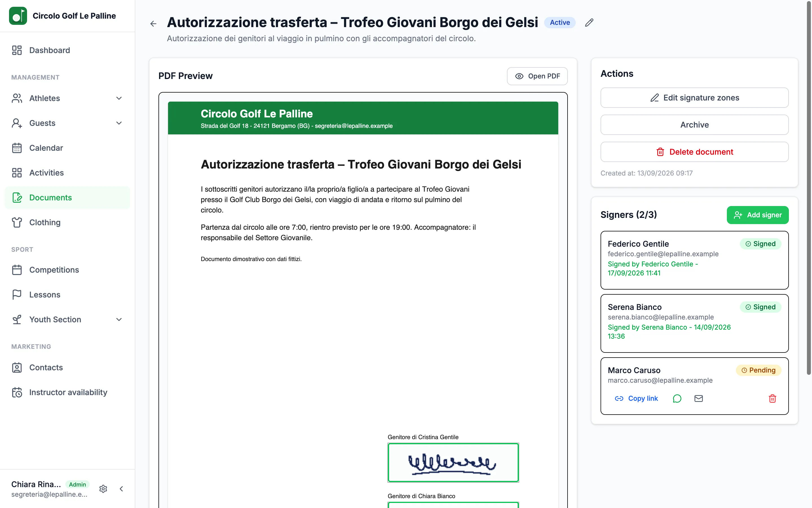Add a new signer
Image resolution: width=812 pixels, height=508 pixels.
757,215
